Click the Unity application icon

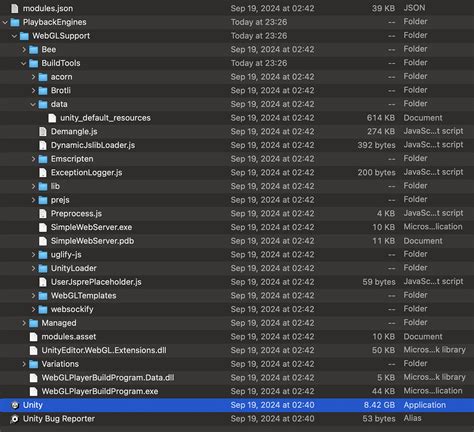15,405
